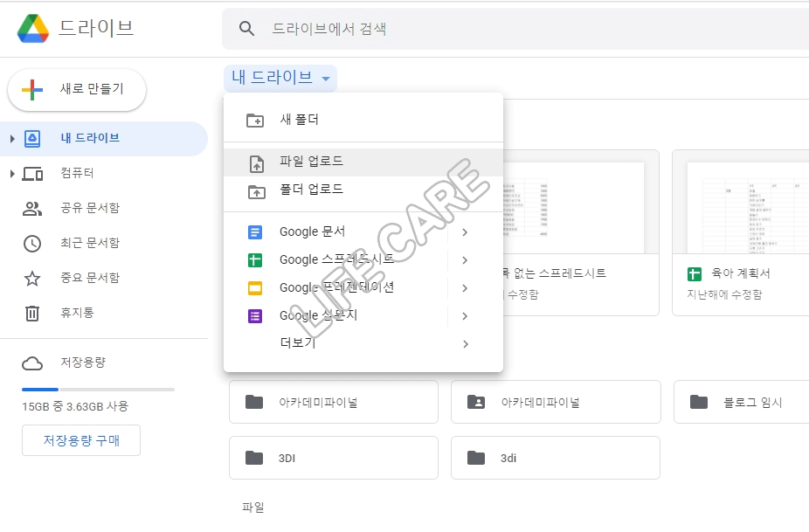
Task: Choose Google 프레젠테이션 from the menu
Action: coord(335,288)
